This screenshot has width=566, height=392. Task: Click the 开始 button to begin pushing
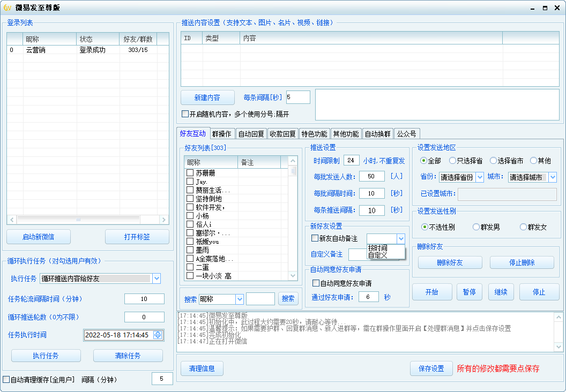pyautogui.click(x=432, y=292)
